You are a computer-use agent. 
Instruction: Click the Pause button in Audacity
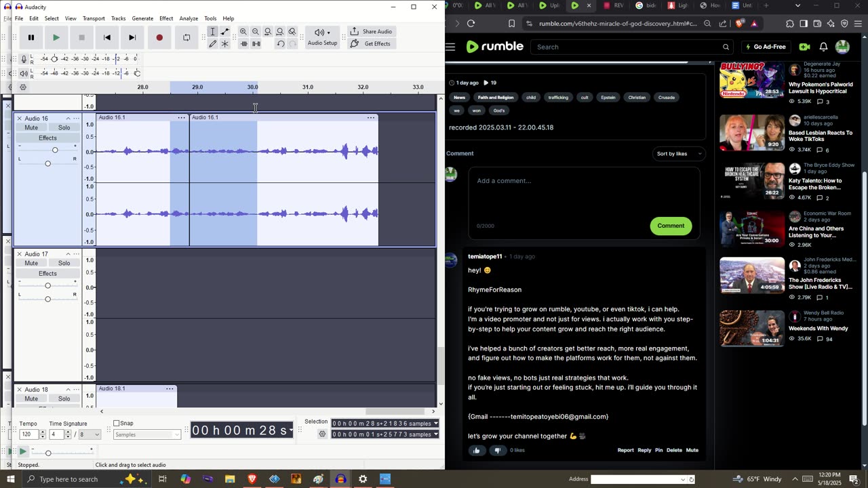click(31, 38)
